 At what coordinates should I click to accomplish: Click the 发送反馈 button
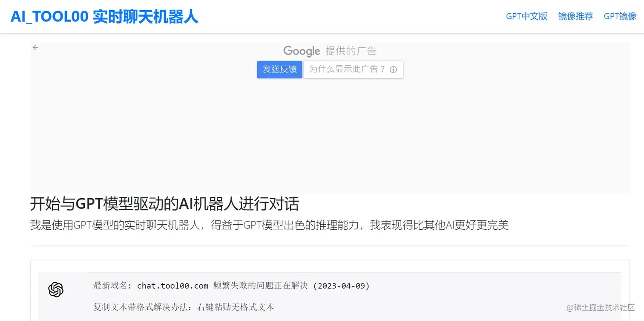279,69
